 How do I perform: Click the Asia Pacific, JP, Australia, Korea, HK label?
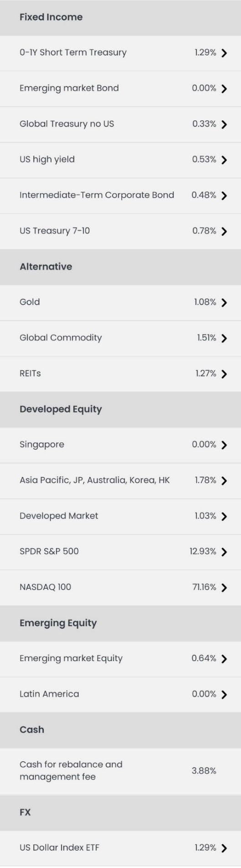95,480
